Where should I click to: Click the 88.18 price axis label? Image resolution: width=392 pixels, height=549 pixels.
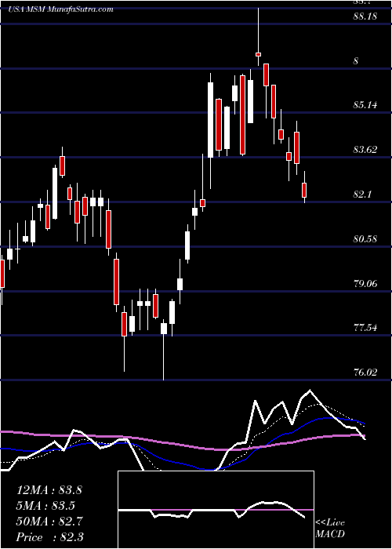[365, 16]
